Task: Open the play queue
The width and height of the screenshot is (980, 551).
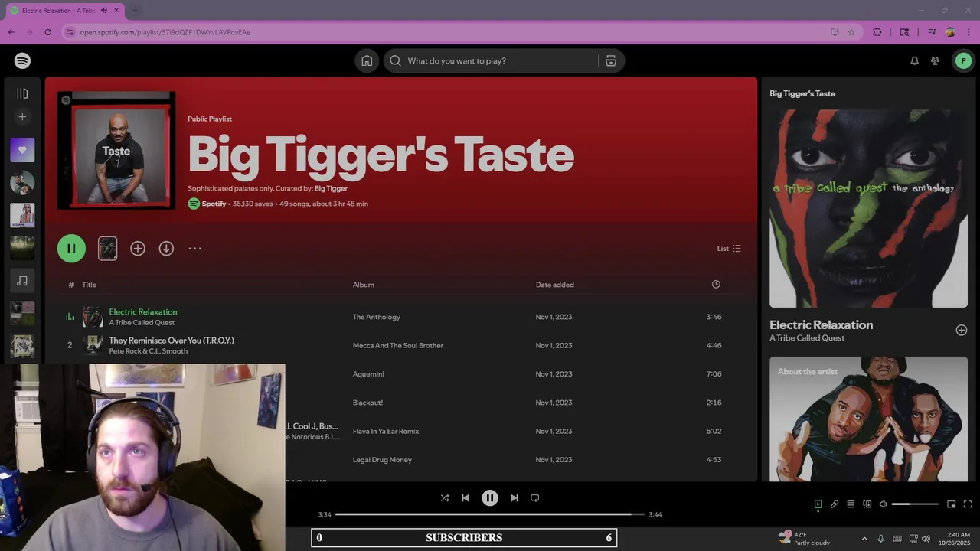Action: [x=851, y=504]
